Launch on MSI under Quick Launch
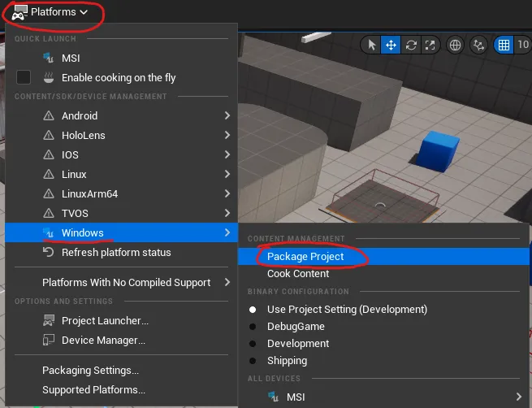The height and width of the screenshot is (408, 532). (121, 58)
